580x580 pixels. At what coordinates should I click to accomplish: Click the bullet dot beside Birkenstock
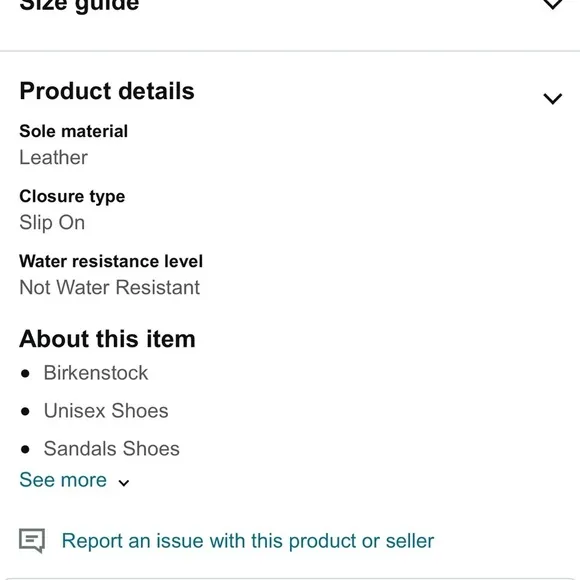click(25, 374)
